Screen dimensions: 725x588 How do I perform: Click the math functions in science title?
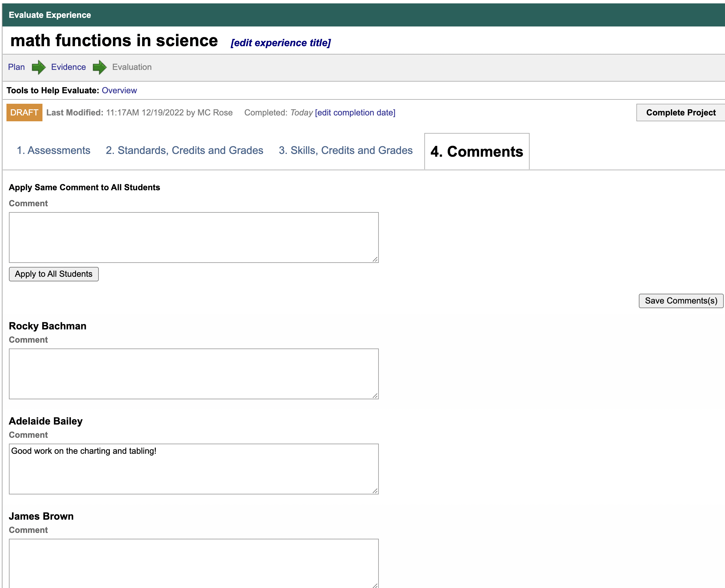(x=114, y=41)
